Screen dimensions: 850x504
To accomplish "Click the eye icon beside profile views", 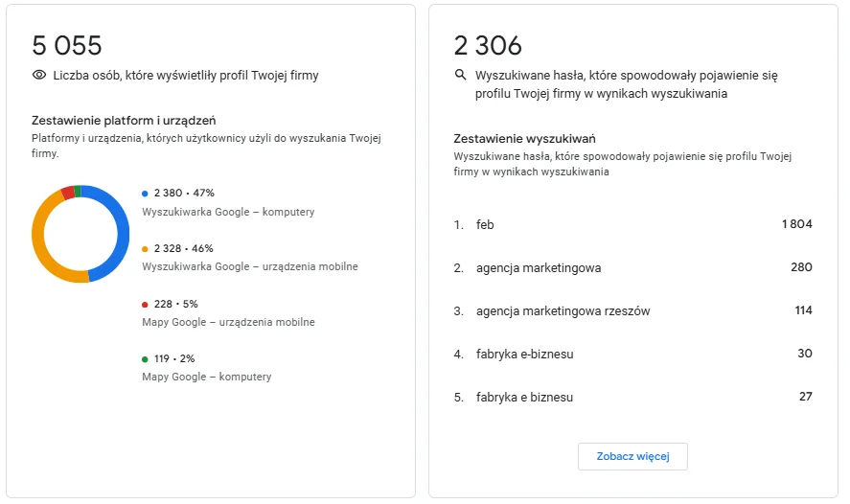I will pos(39,75).
